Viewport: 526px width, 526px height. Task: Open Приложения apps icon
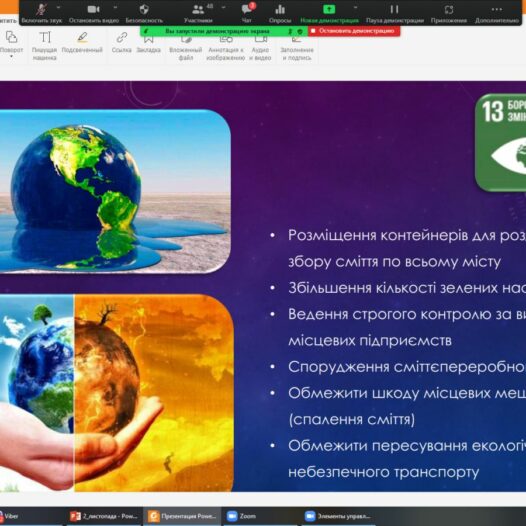[x=449, y=13]
